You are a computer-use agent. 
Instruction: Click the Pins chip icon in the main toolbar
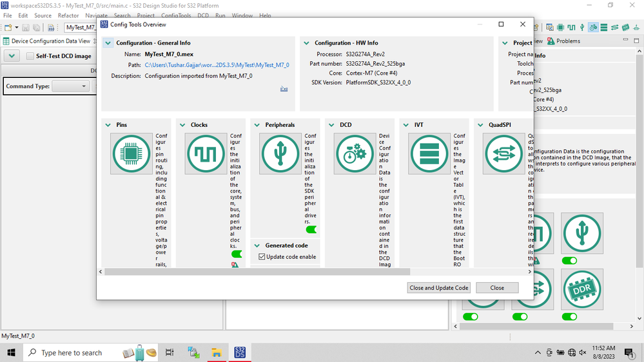[x=560, y=28]
